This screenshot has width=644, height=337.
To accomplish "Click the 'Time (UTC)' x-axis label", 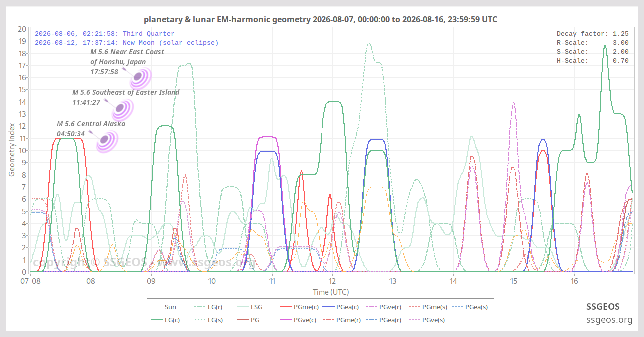I will click(x=330, y=292).
